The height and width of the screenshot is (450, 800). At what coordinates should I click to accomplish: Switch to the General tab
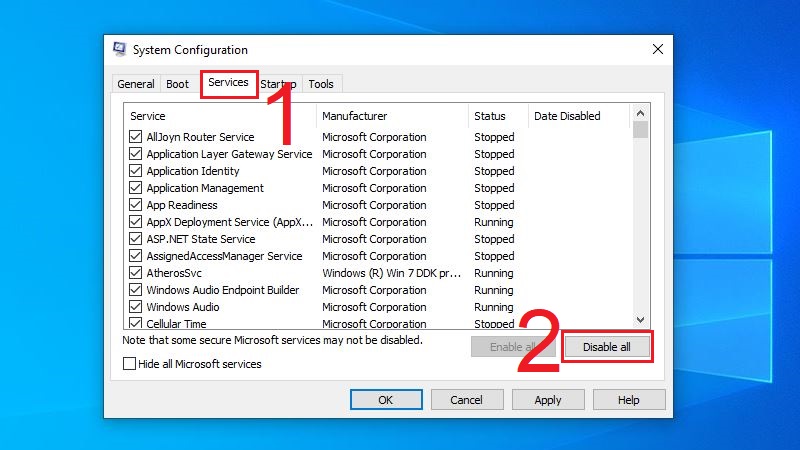(135, 84)
